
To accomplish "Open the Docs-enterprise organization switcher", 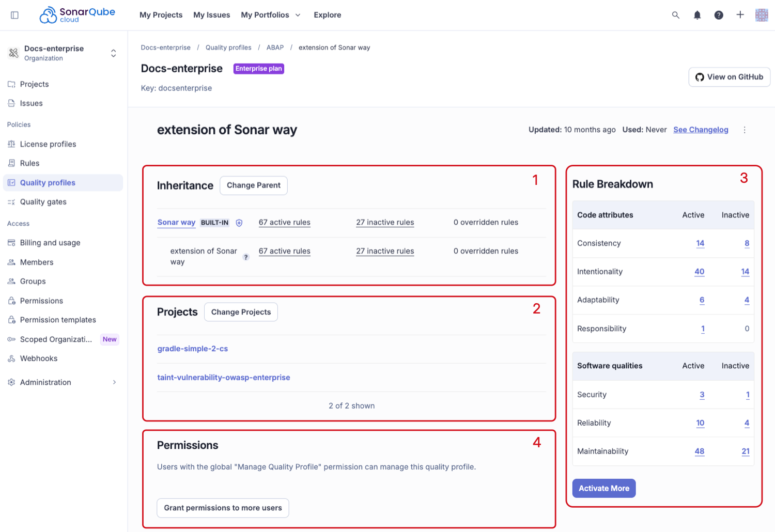I will click(63, 53).
